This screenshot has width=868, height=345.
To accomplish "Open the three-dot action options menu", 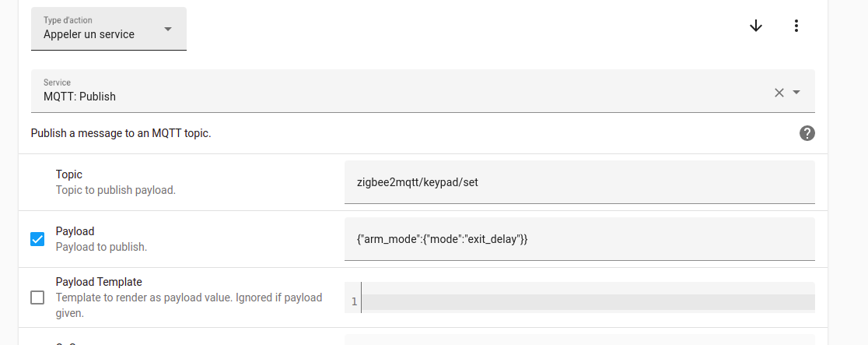I will [x=796, y=26].
